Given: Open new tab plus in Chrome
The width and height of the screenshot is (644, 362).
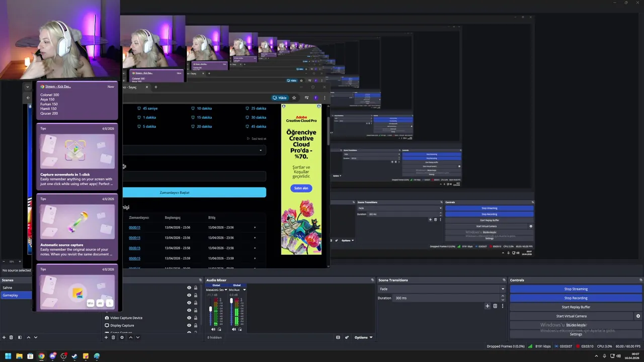Looking at the screenshot, I should 155,87.
